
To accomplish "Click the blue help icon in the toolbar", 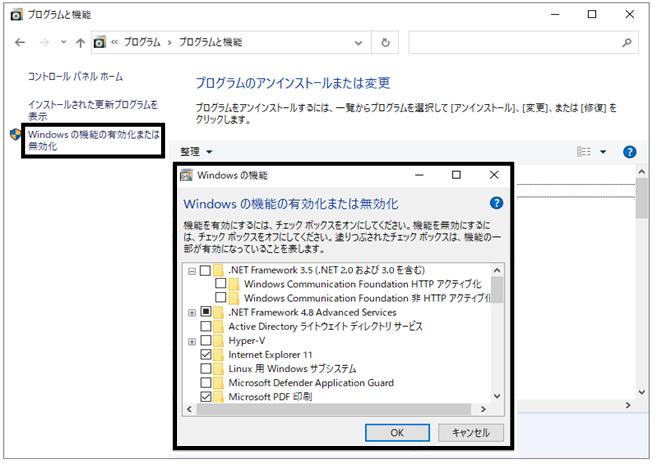I will point(630,152).
